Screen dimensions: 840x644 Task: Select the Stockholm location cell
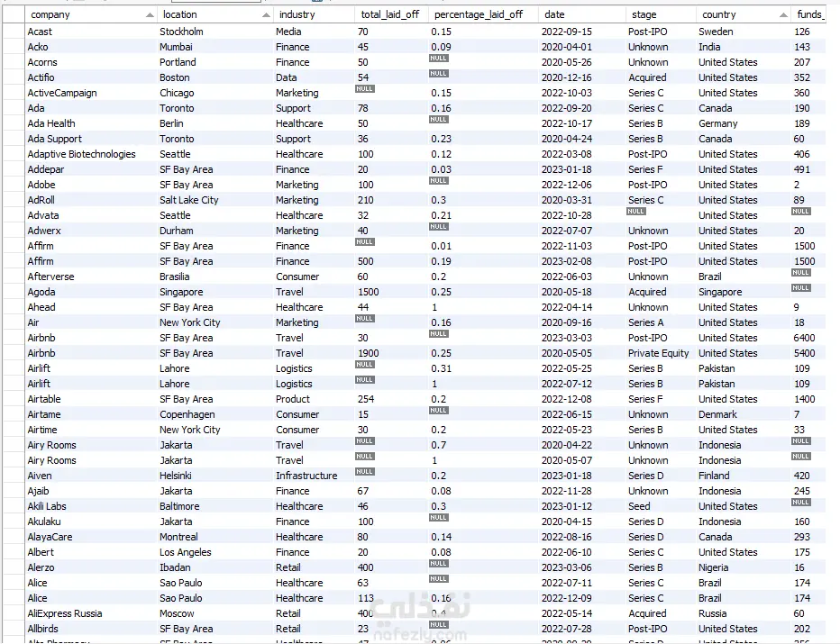215,32
